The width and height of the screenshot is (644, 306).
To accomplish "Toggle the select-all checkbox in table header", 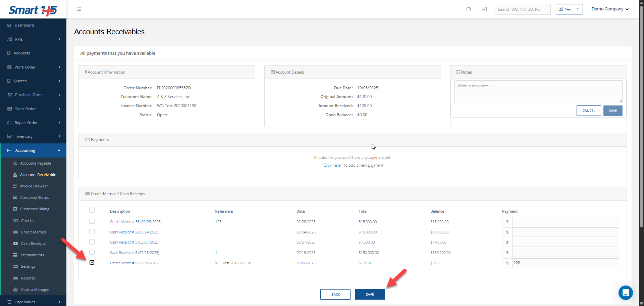I will 92,210.
